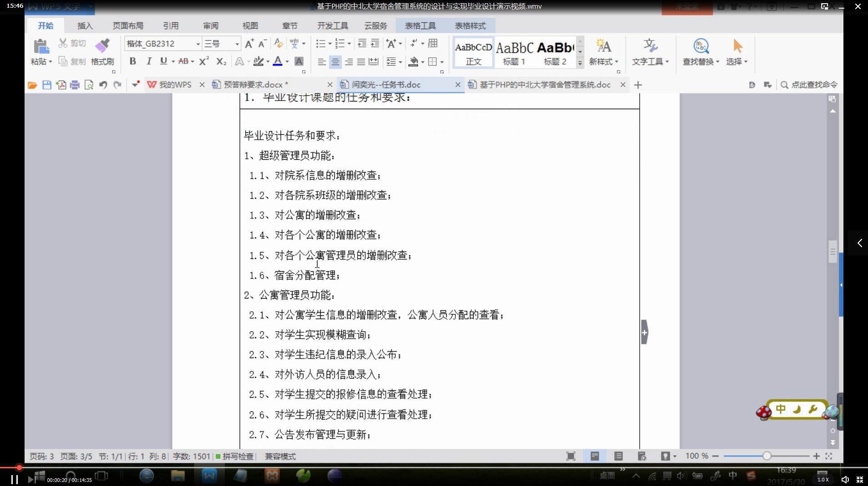Apply subscript with the X₂ icon
The height and width of the screenshot is (486, 868).
[221, 61]
